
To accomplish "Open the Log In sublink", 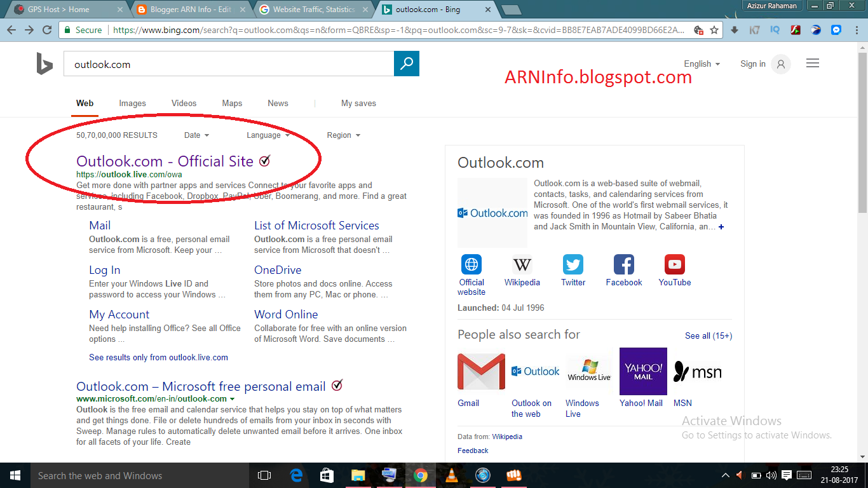I will (104, 270).
